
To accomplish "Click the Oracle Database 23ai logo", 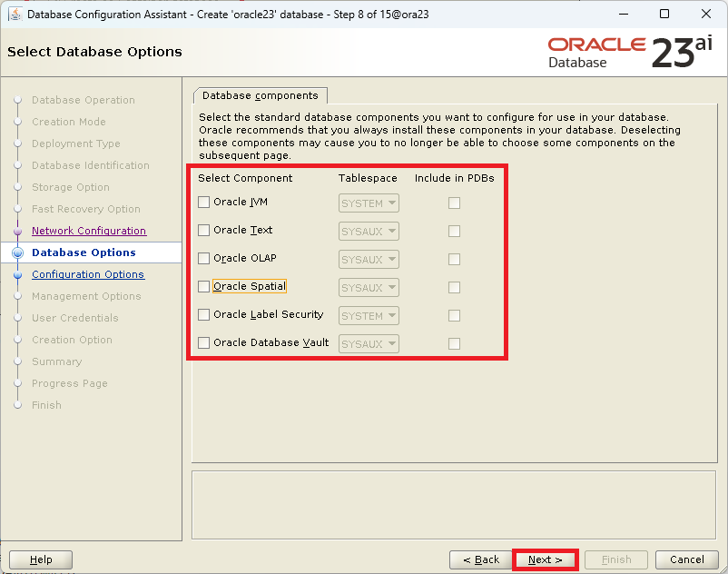I will (x=630, y=52).
